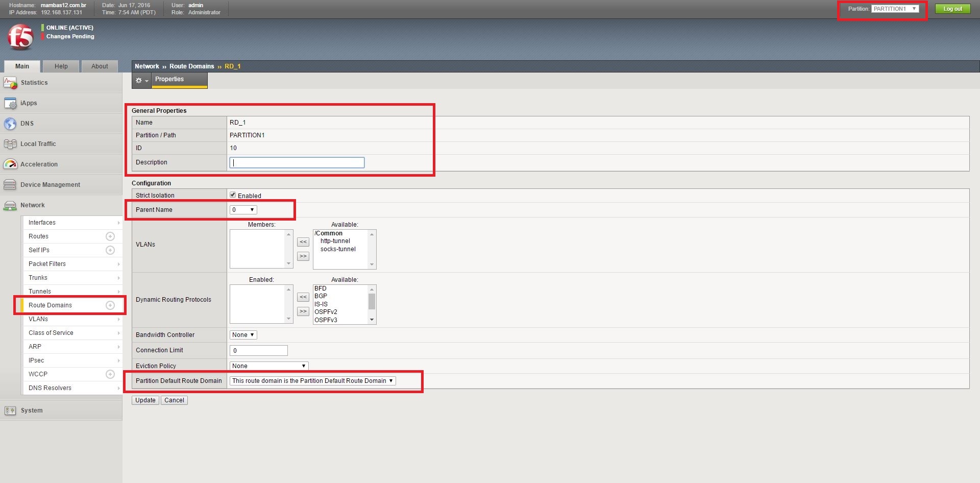980x483 pixels.
Task: Click plus icon beside Route Domains
Action: [x=110, y=305]
